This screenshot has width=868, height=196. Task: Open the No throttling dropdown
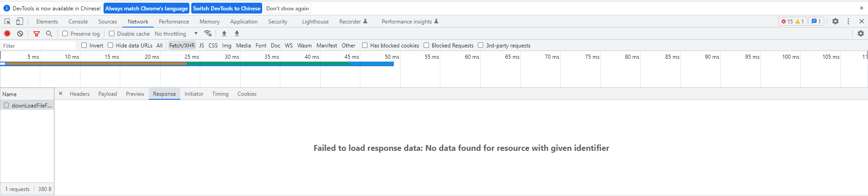click(x=176, y=34)
